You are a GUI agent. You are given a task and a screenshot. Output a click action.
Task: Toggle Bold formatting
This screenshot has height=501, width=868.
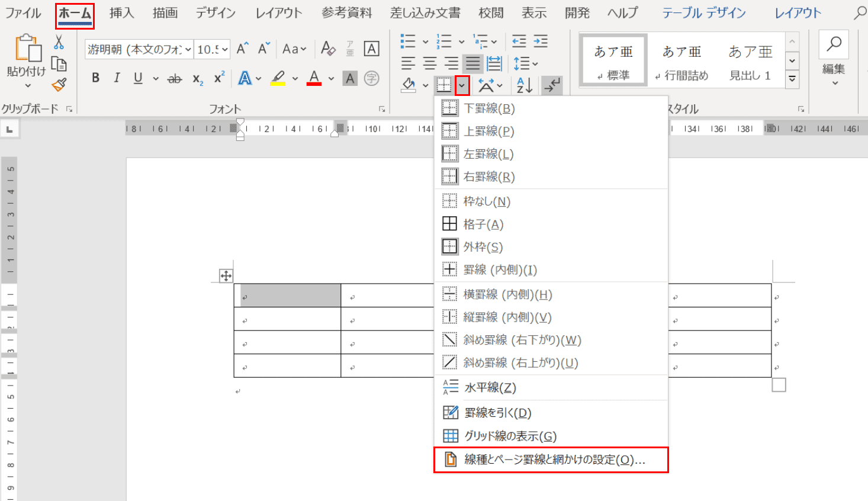95,78
